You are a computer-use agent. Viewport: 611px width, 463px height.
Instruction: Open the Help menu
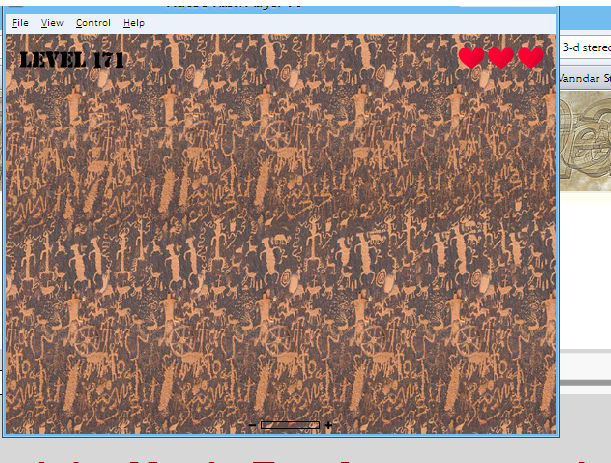134,23
